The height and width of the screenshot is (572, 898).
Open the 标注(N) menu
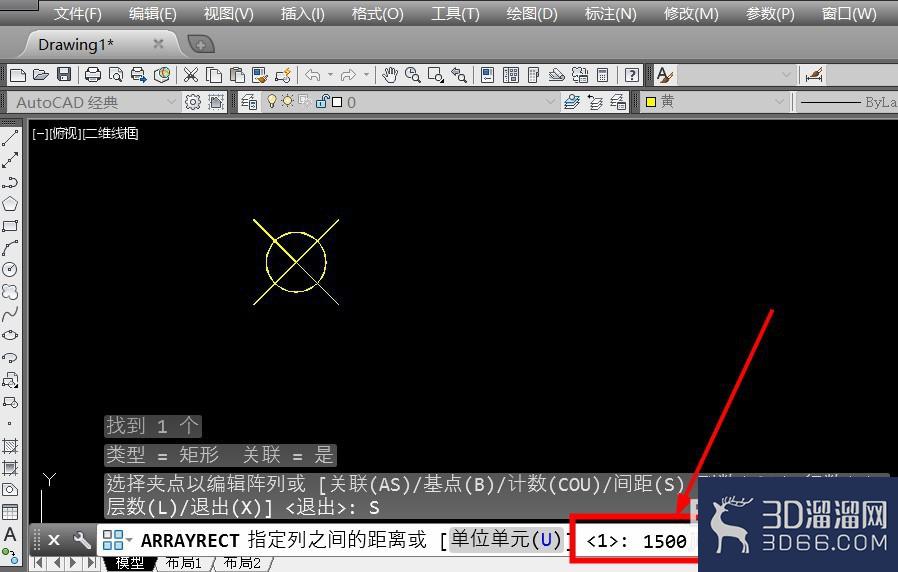pyautogui.click(x=611, y=13)
